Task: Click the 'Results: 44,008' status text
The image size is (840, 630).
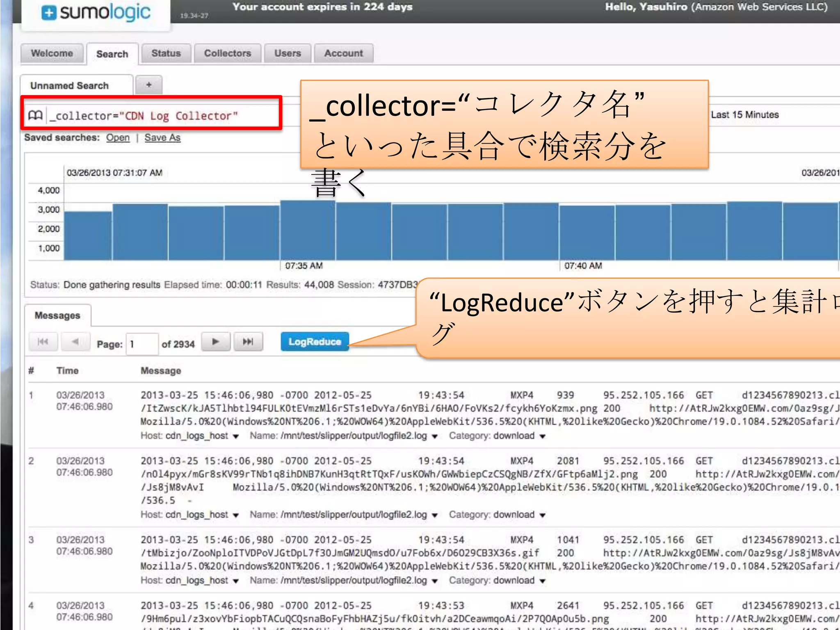Action: point(300,285)
